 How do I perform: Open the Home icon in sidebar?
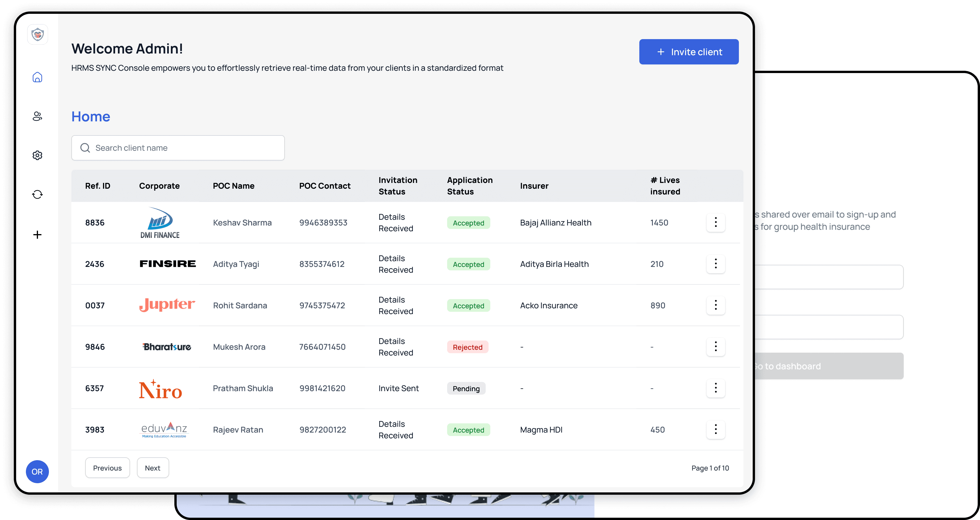(37, 77)
